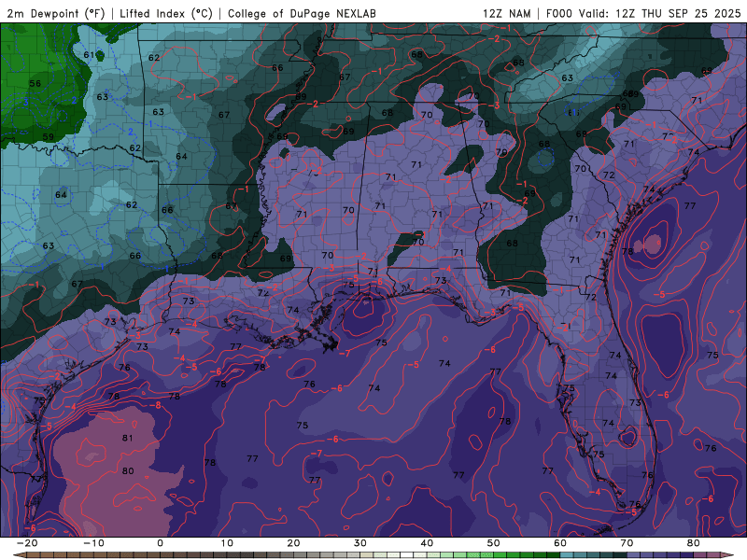Click the 'Lifted Index (°C)' header label
The image size is (747, 560).
coord(166,13)
